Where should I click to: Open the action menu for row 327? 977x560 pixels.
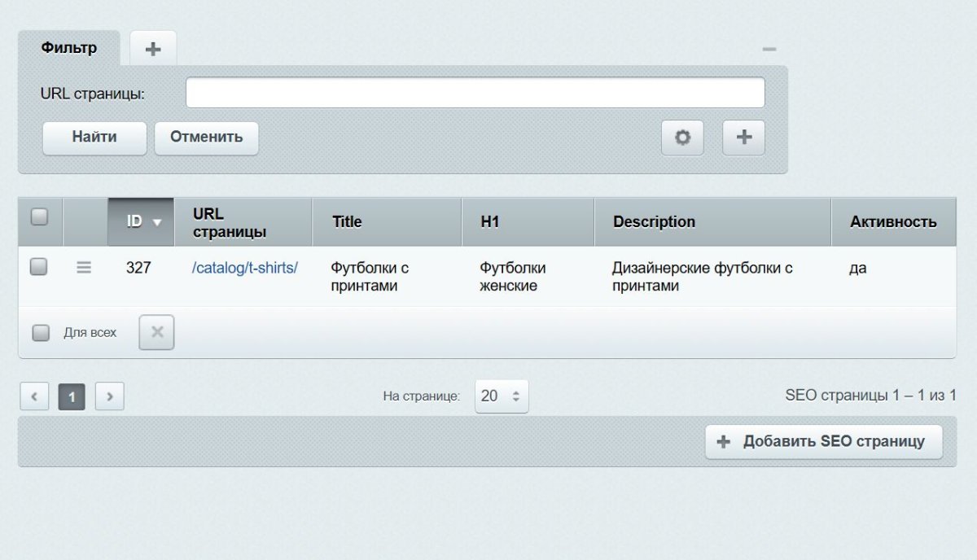[x=84, y=266]
